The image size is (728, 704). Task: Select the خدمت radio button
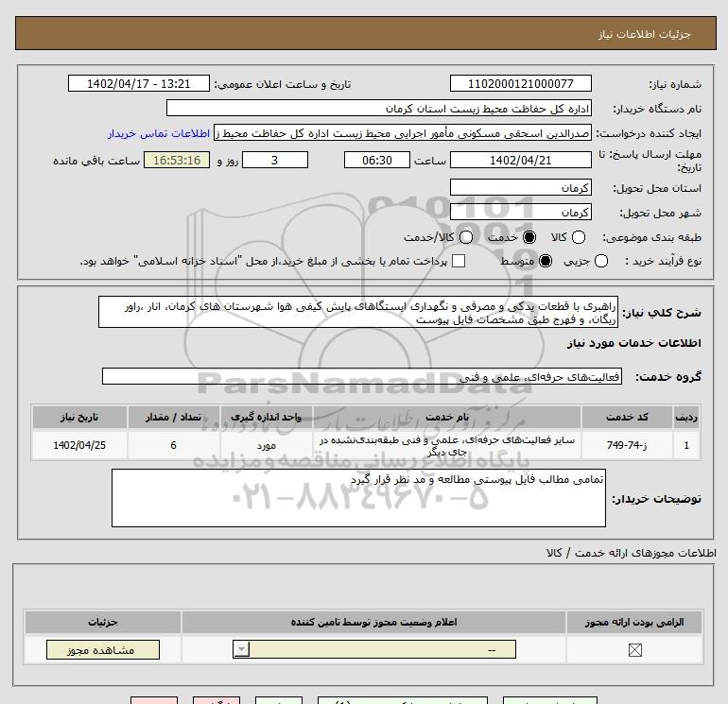tap(529, 237)
